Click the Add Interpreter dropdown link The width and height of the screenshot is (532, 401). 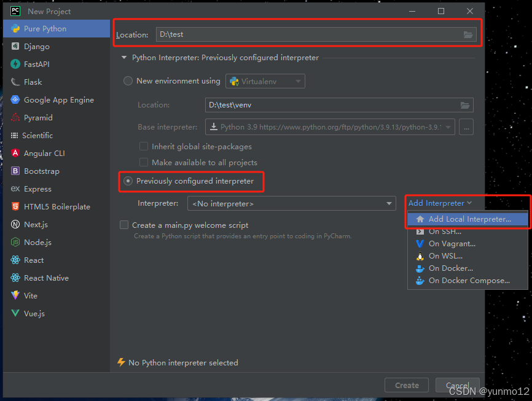[440, 203]
